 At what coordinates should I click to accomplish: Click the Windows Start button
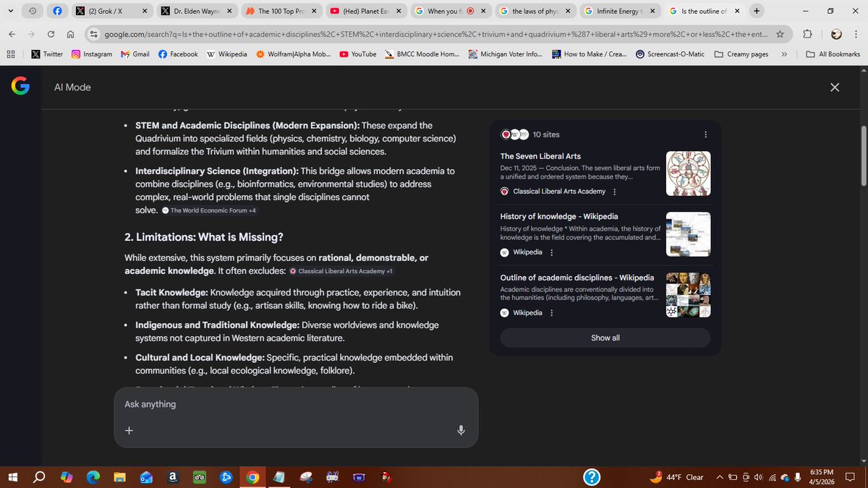13,477
